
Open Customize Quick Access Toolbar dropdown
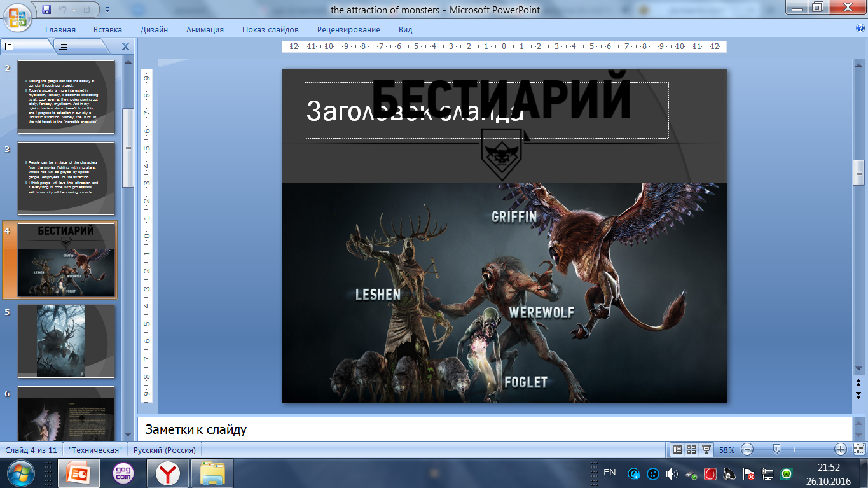106,10
